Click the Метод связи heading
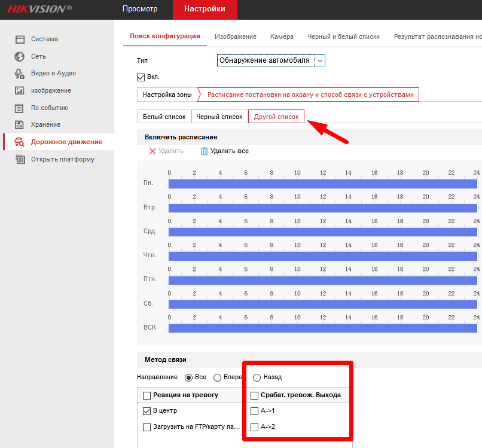The image size is (482, 448). (x=166, y=359)
